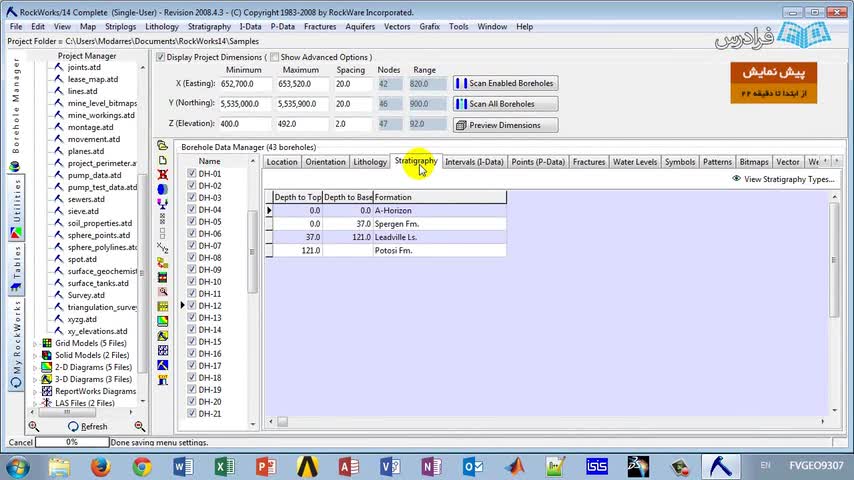Uncheck the DH-05 borehole checkbox

[192, 221]
